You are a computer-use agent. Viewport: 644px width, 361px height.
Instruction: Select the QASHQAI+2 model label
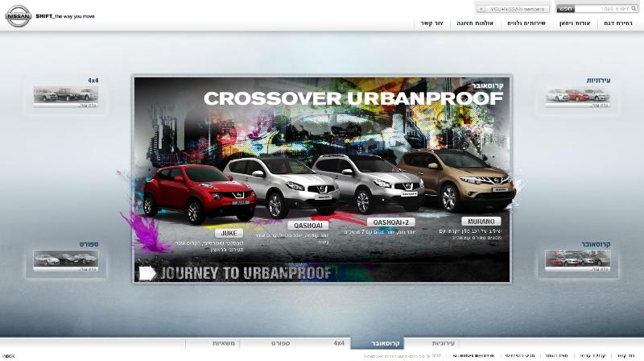[x=390, y=222]
